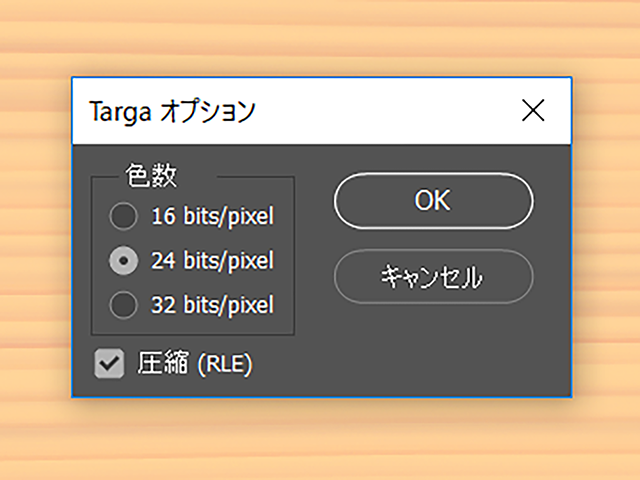Choose the lowest color depth radio option
The height and width of the screenshot is (480, 640).
(123, 216)
